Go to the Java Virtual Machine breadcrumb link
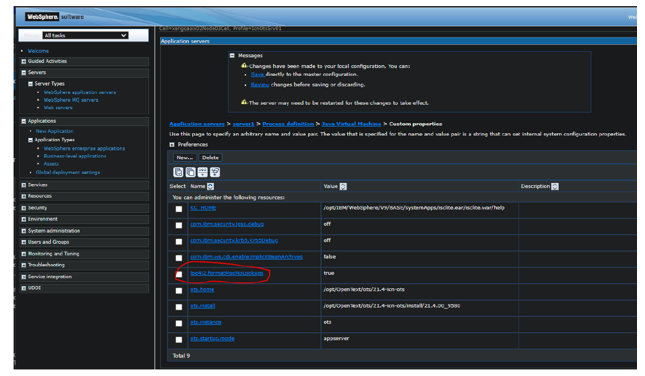Screen dimensions: 645x376 point(351,124)
